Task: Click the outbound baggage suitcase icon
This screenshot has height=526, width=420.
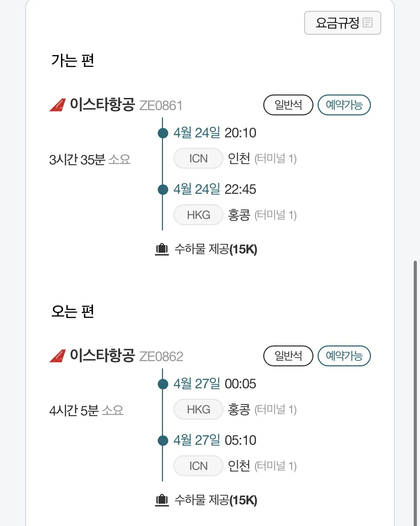Action: tap(162, 249)
